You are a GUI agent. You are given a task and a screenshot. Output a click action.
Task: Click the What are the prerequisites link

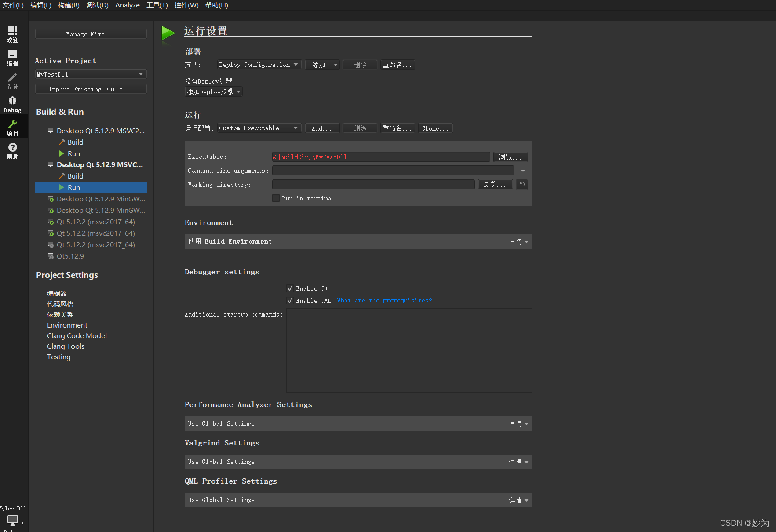point(384,300)
